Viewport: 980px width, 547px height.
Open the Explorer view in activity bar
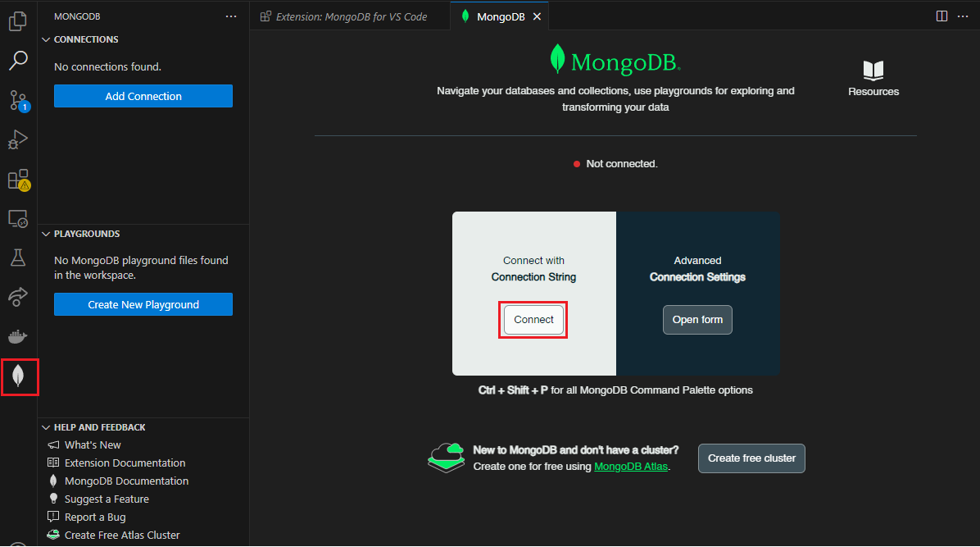[18, 21]
